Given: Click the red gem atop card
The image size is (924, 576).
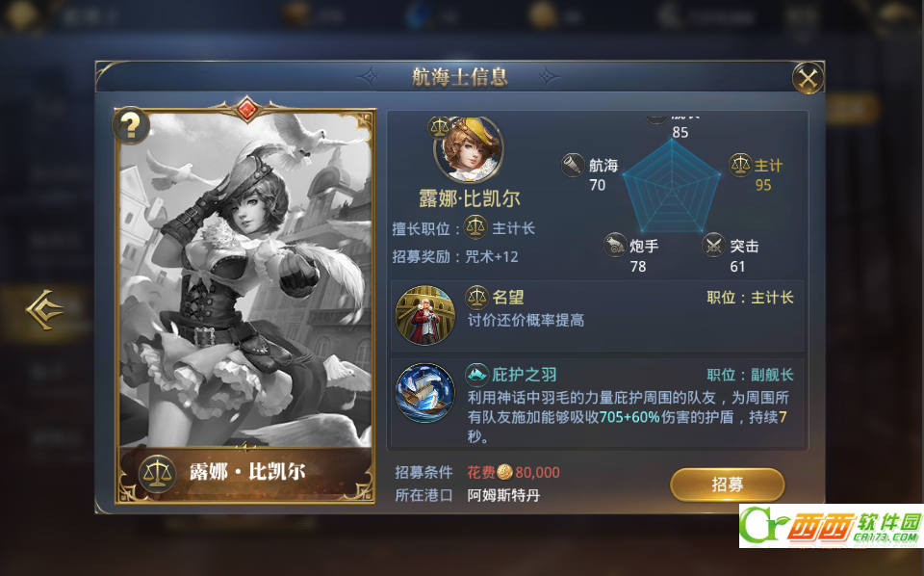Looking at the screenshot, I should click(247, 109).
